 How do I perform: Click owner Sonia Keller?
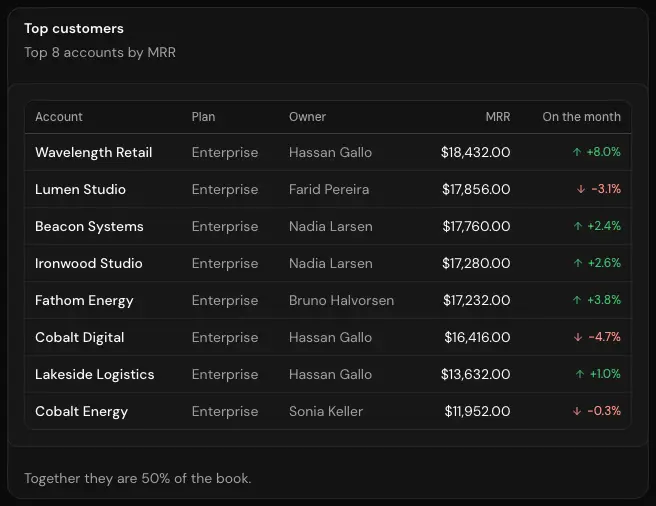click(326, 411)
